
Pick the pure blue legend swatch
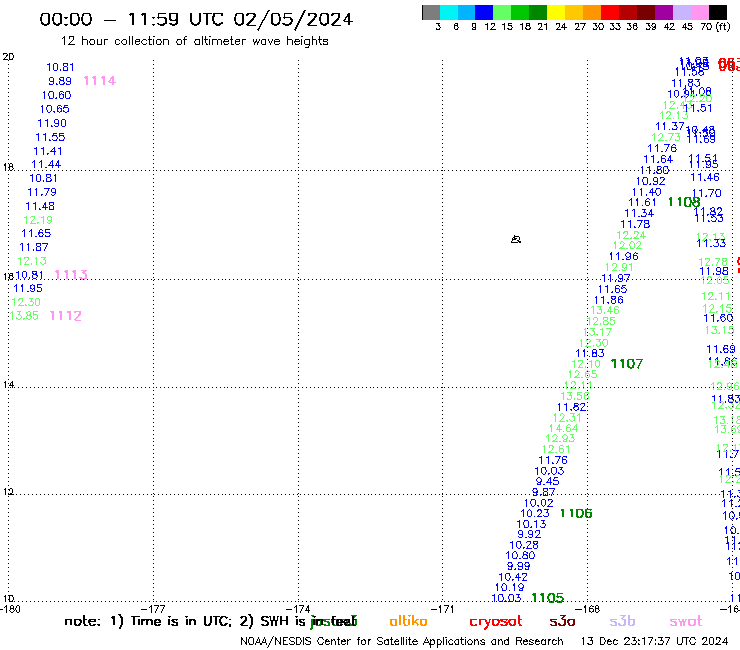(x=484, y=12)
